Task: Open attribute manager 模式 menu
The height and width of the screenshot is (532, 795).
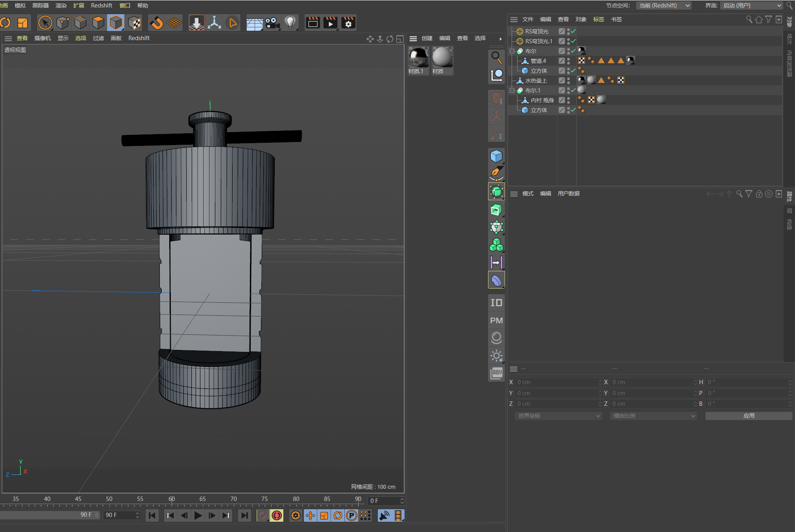Action: pyautogui.click(x=528, y=193)
